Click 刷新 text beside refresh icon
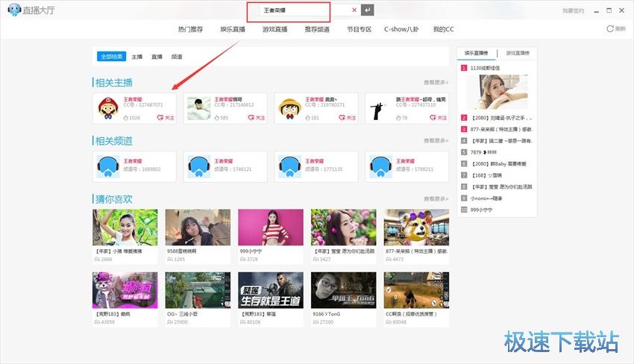The height and width of the screenshot is (364, 634). click(x=621, y=28)
